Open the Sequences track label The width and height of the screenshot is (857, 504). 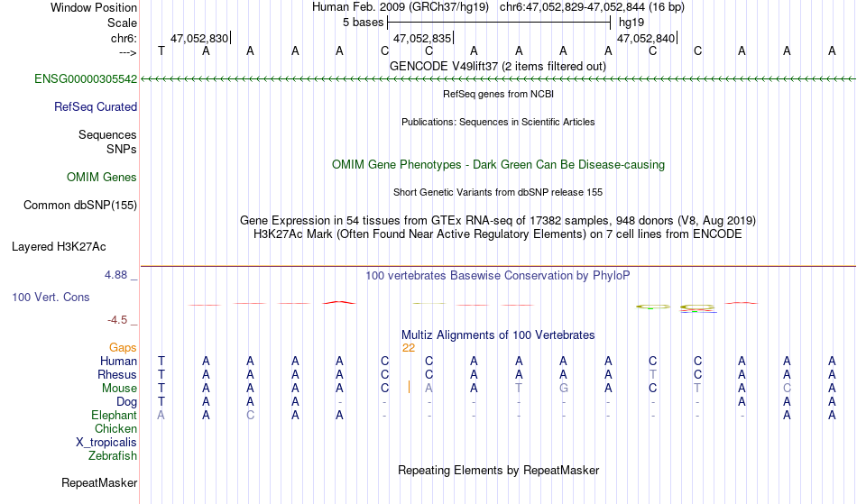tap(107, 135)
